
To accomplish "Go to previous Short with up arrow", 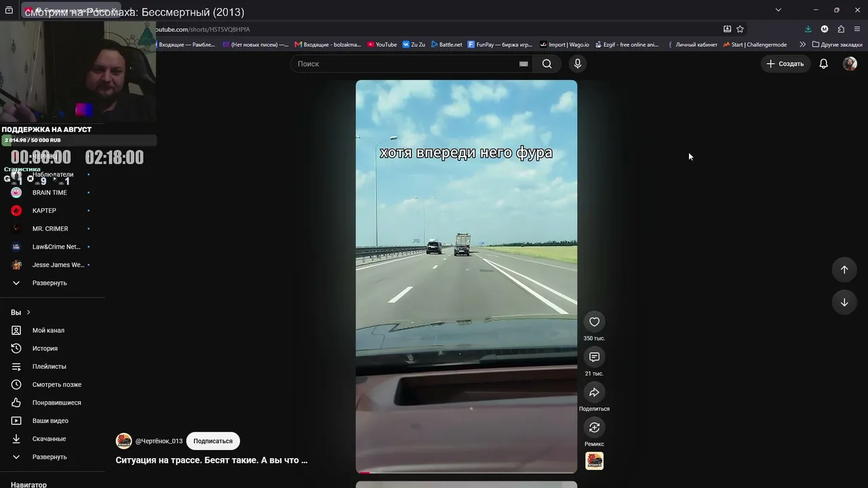I will (x=844, y=270).
